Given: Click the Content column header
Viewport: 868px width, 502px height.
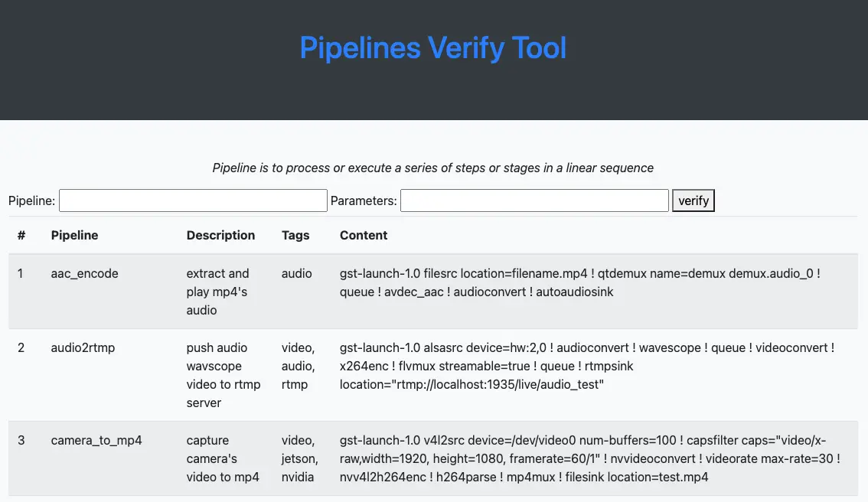Looking at the screenshot, I should pos(364,235).
